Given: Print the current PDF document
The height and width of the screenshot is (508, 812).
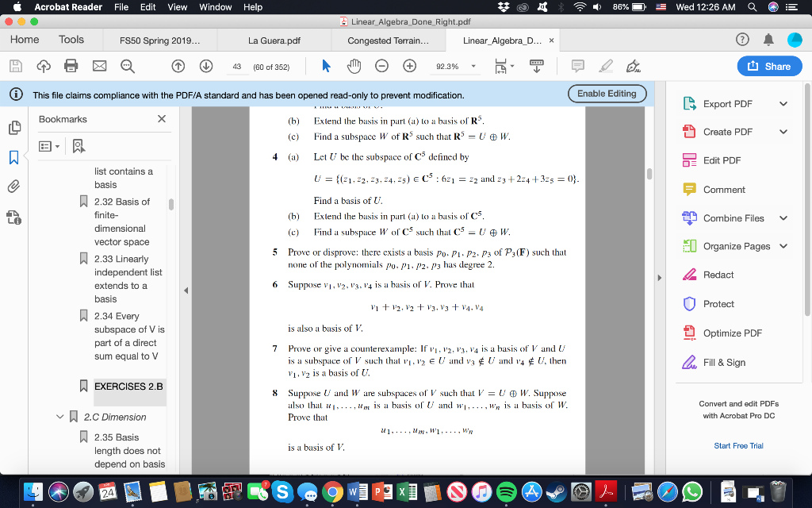Looking at the screenshot, I should point(69,67).
